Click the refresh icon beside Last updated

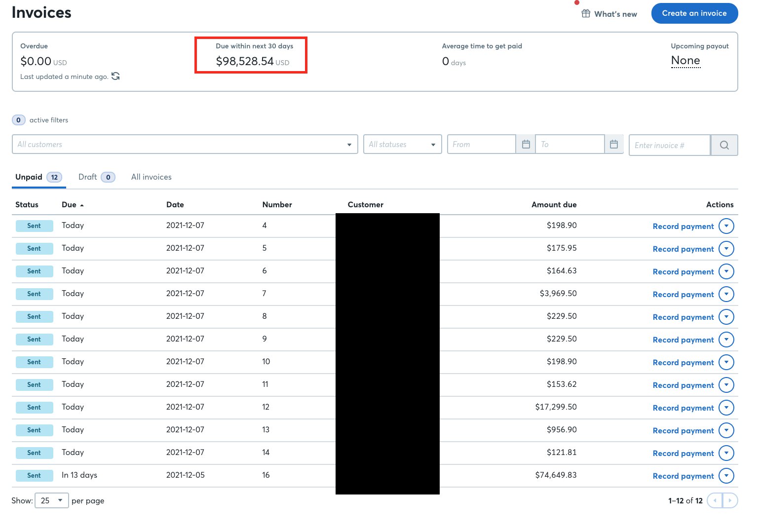(115, 76)
